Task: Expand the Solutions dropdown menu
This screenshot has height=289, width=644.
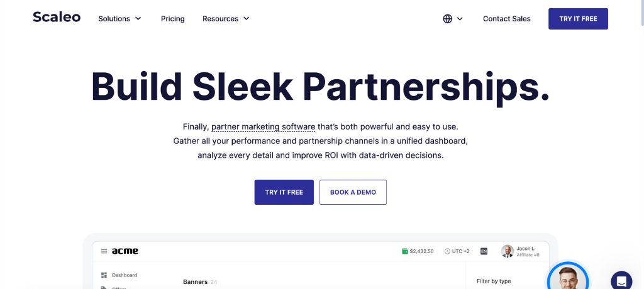Action: tap(119, 19)
